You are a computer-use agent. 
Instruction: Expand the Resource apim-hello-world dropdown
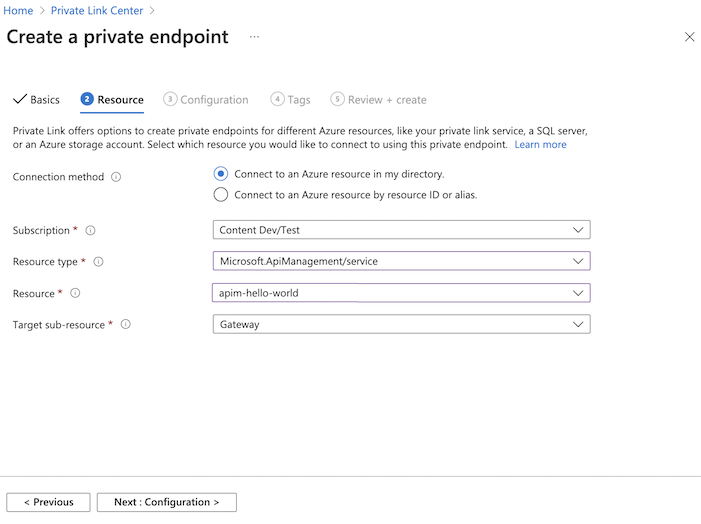pyautogui.click(x=401, y=293)
